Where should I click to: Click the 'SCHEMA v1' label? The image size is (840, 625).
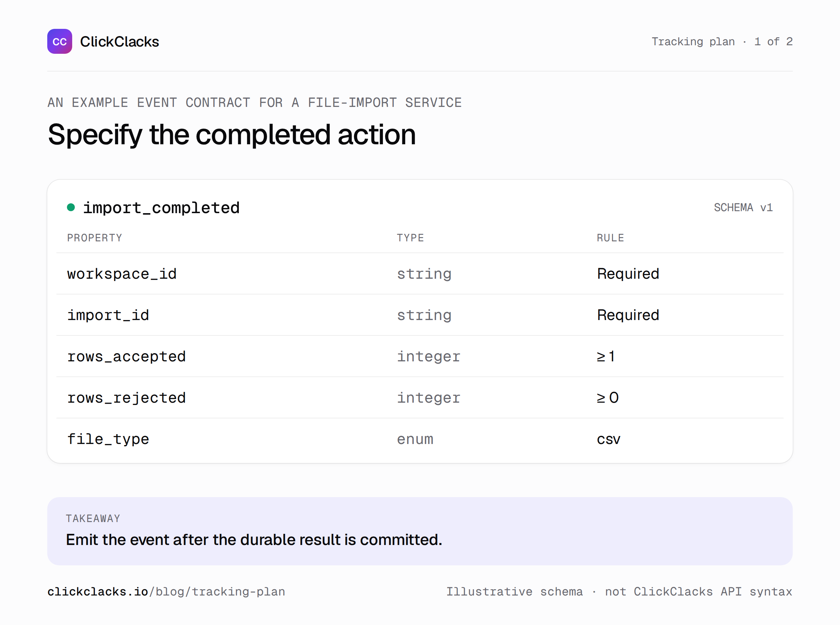coord(743,207)
